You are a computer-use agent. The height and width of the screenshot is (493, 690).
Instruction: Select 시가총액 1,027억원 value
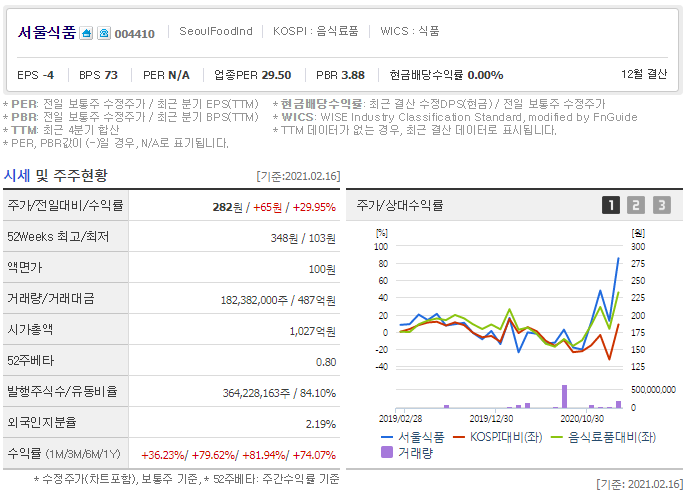[312, 331]
